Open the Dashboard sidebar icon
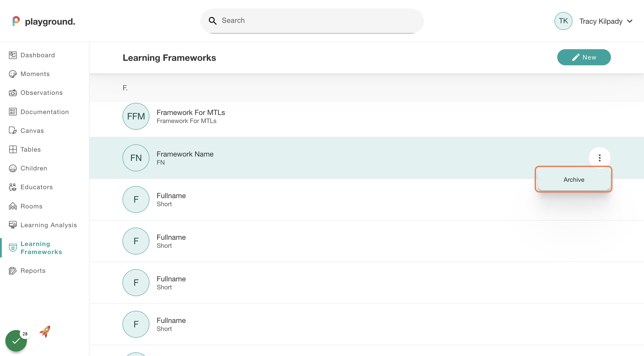644x356 pixels. [13, 55]
